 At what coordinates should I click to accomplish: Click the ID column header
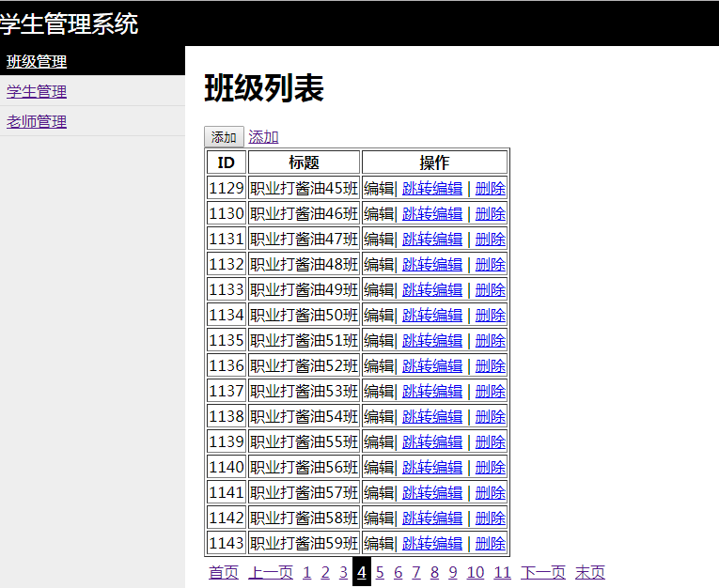[x=227, y=162]
